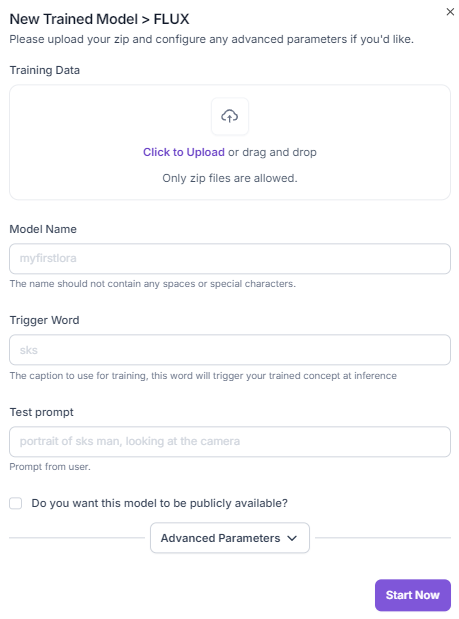Click the cloud upload icon
This screenshot has width=459, height=619.
tap(230, 116)
